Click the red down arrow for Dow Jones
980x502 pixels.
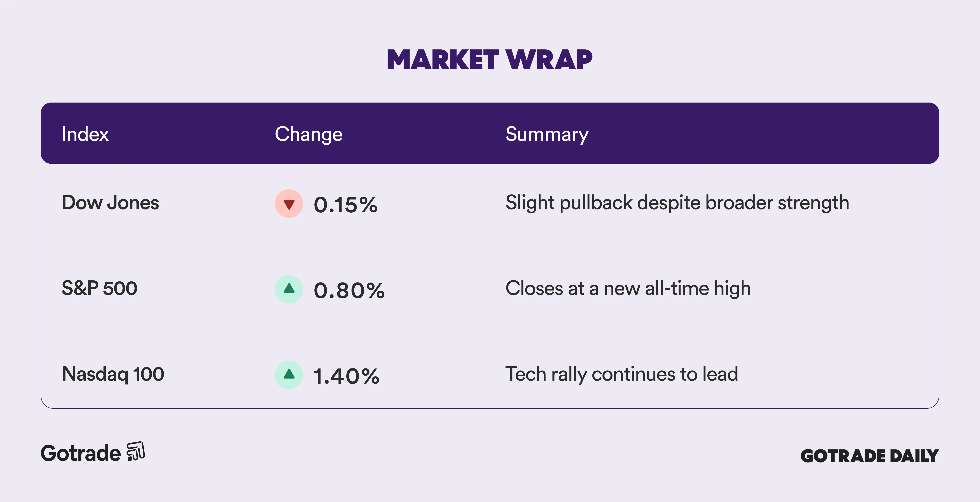pos(289,204)
